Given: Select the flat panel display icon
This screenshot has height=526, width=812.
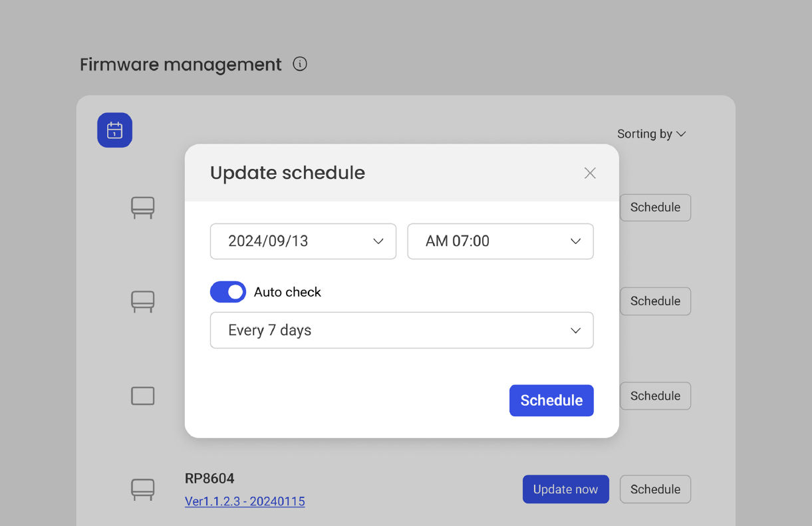Looking at the screenshot, I should point(142,396).
